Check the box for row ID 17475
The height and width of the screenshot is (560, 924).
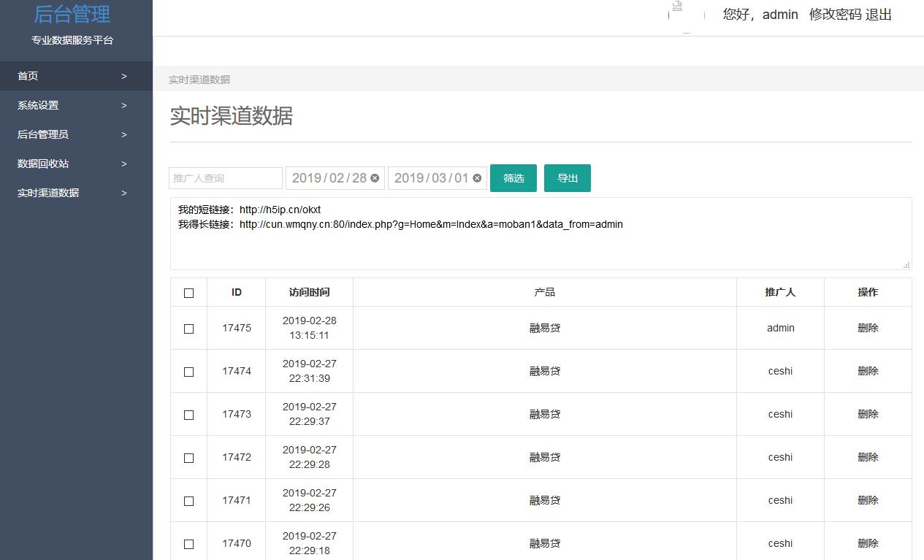[x=189, y=329]
